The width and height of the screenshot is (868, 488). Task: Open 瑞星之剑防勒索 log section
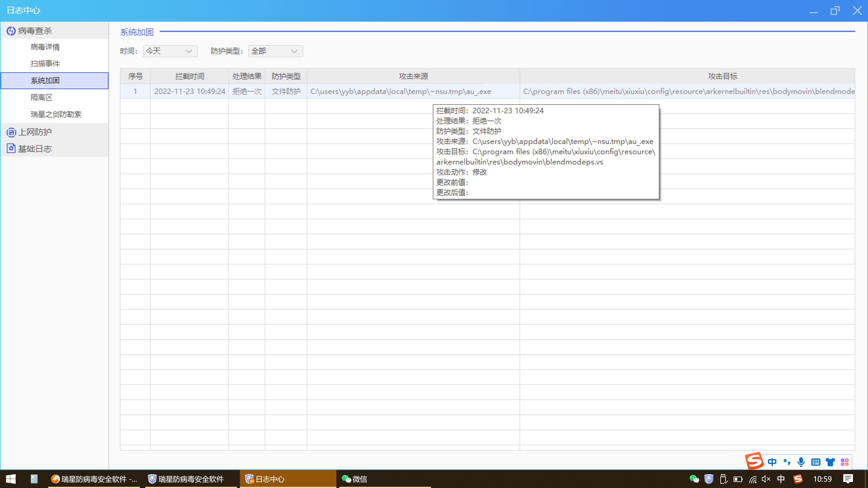(x=56, y=114)
